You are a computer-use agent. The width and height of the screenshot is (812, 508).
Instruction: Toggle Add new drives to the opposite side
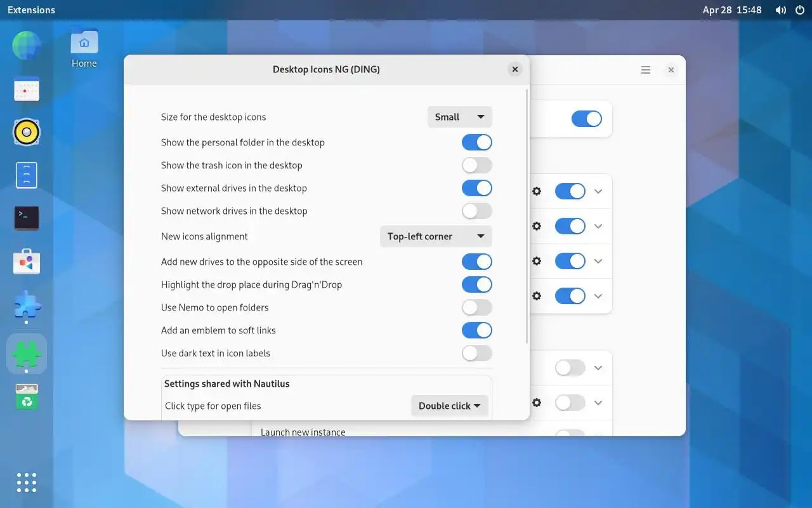tap(477, 262)
